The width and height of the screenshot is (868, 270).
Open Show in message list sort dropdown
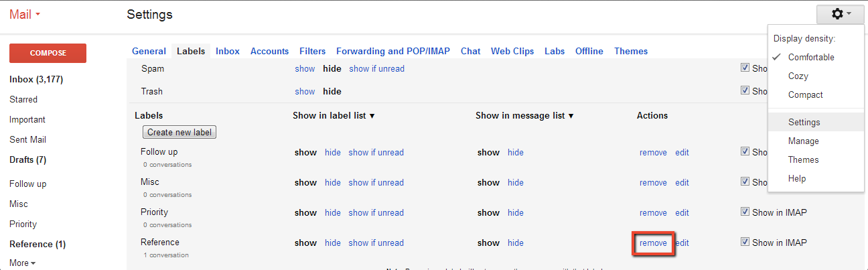526,115
